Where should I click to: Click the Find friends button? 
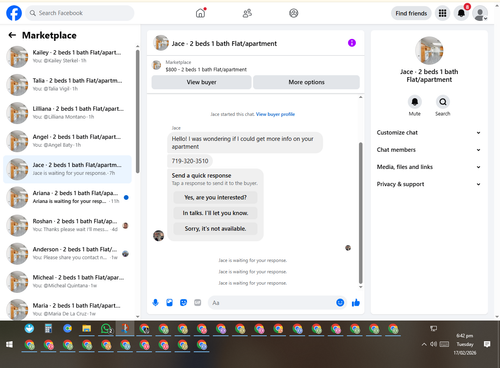(x=411, y=13)
